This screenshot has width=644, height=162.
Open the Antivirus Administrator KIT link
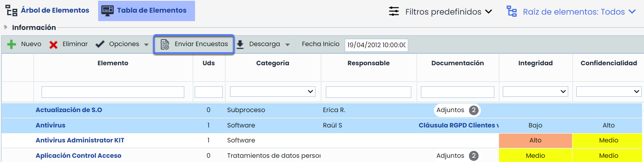[x=80, y=141]
